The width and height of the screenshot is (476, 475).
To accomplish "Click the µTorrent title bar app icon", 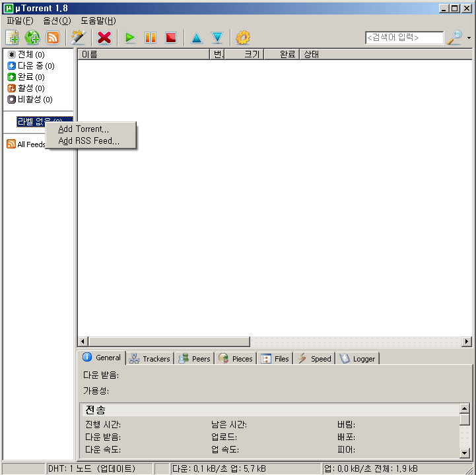I will (9, 9).
